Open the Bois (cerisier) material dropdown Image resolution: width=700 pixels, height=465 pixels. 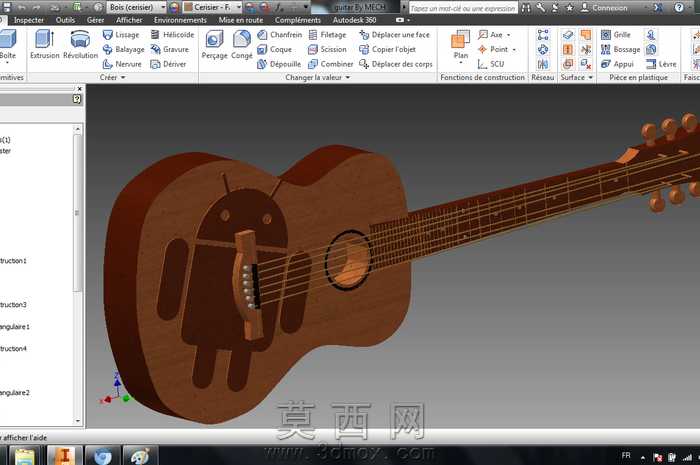[162, 7]
